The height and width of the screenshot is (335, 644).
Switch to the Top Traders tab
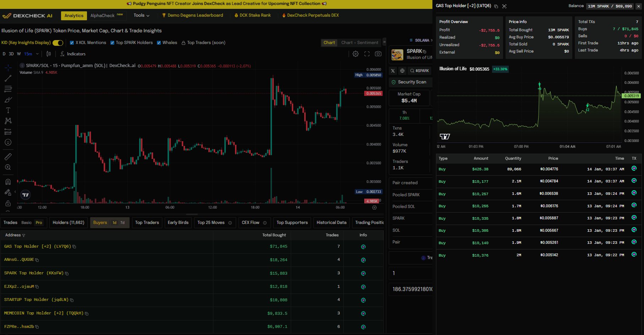click(x=147, y=223)
